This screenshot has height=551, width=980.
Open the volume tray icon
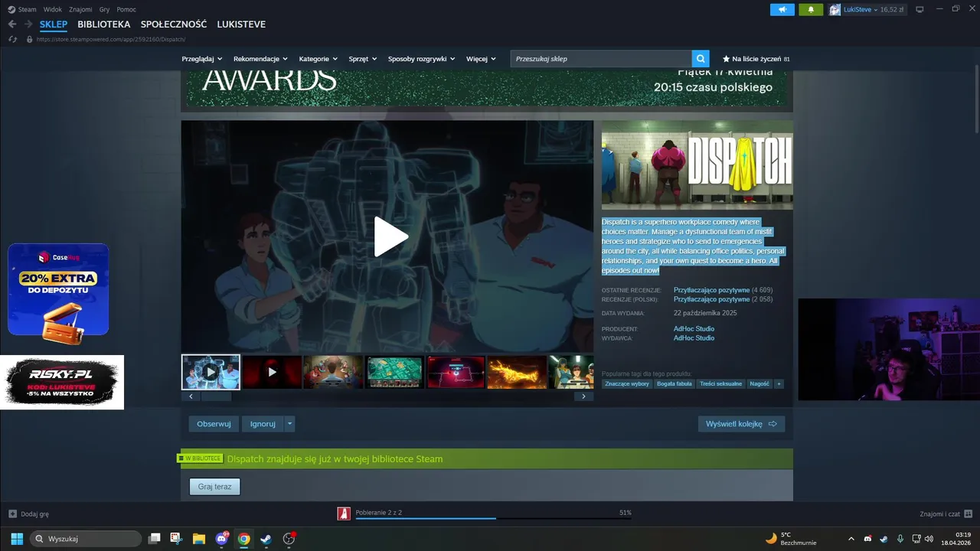(929, 539)
